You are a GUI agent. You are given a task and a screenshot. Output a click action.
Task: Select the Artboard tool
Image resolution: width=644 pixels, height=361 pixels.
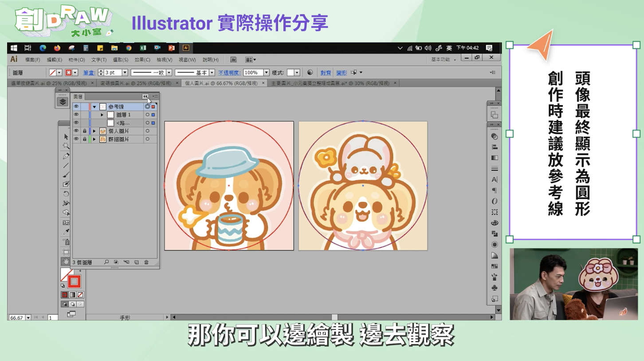(66, 251)
